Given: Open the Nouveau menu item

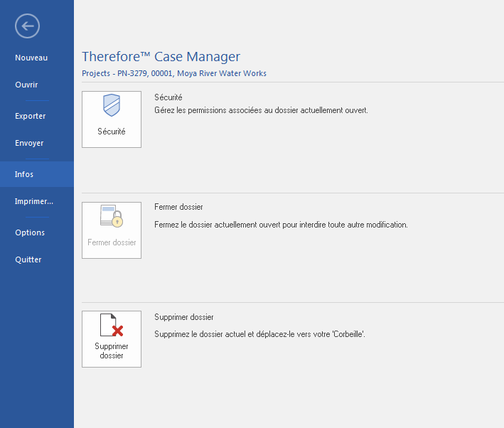Looking at the screenshot, I should point(31,58).
